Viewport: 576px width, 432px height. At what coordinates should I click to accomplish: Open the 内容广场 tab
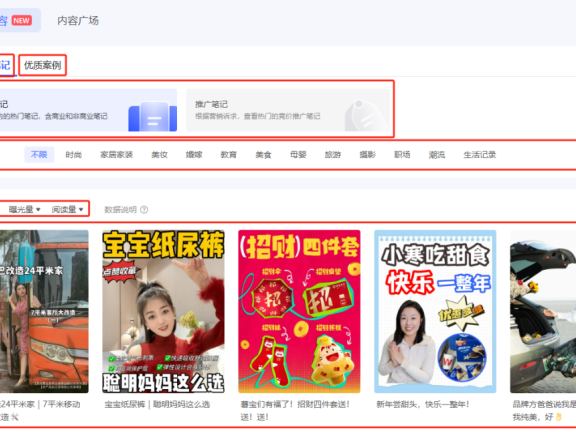click(78, 21)
